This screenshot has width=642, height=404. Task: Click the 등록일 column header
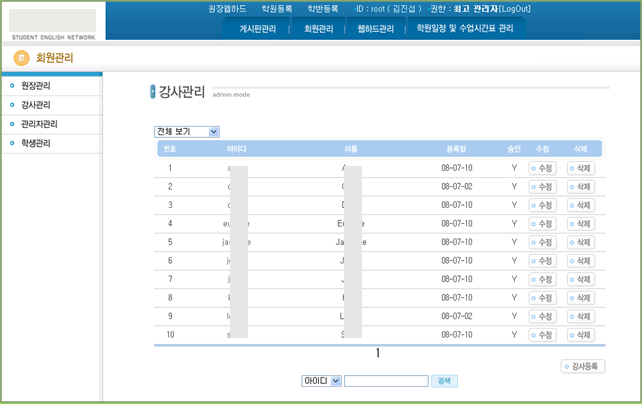click(456, 149)
